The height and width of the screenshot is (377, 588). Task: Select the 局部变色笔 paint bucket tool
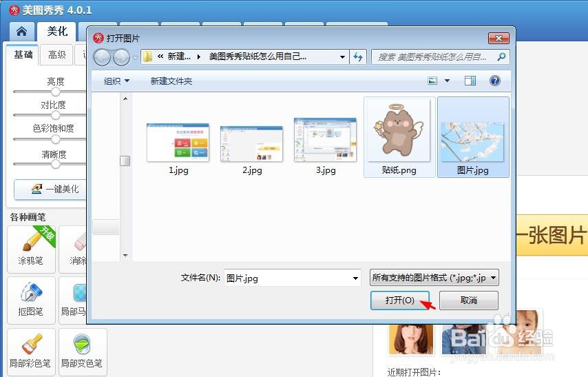(x=83, y=351)
